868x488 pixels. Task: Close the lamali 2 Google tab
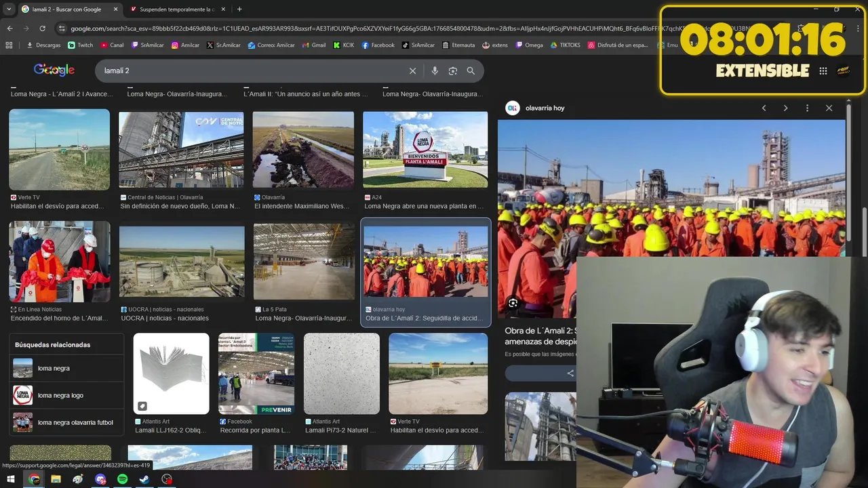coord(115,9)
